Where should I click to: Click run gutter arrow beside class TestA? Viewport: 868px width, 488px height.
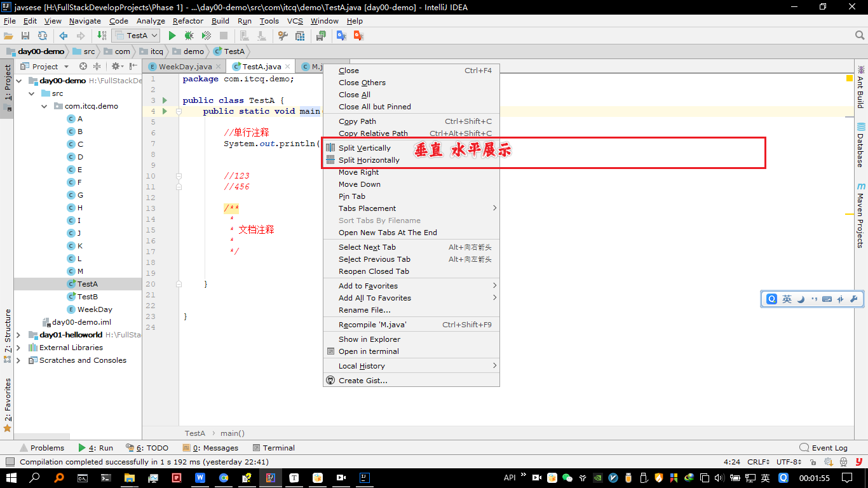165,100
